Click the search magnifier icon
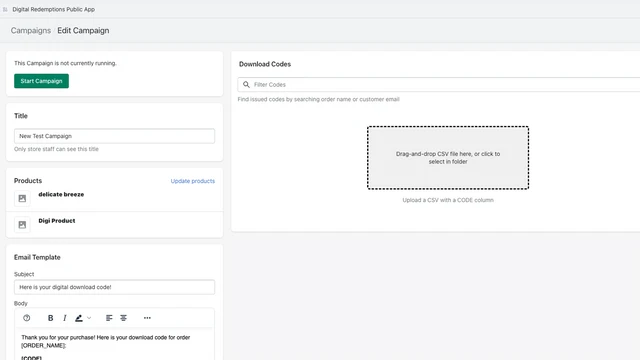 point(246,84)
